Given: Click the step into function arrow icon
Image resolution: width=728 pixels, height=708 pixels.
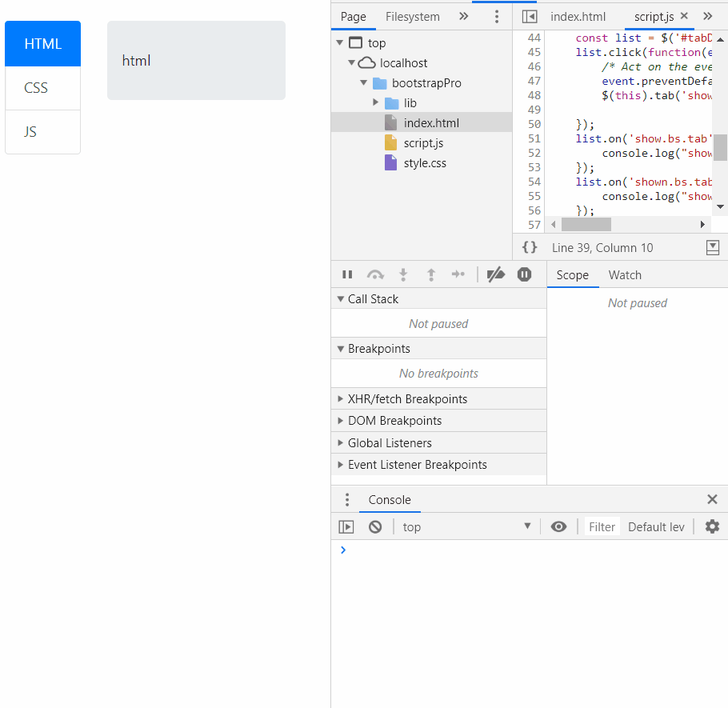Looking at the screenshot, I should tap(403, 274).
